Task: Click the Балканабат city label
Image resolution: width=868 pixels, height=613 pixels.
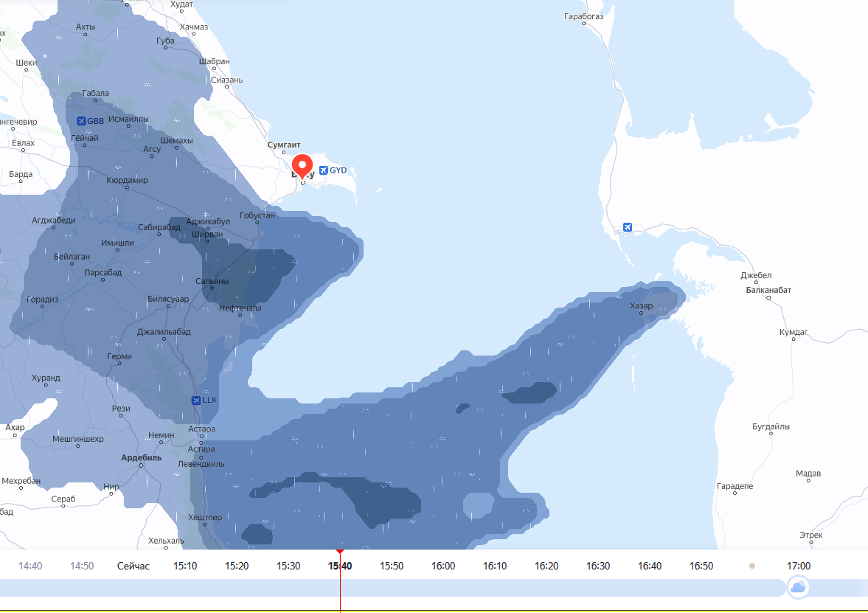Action: point(768,290)
